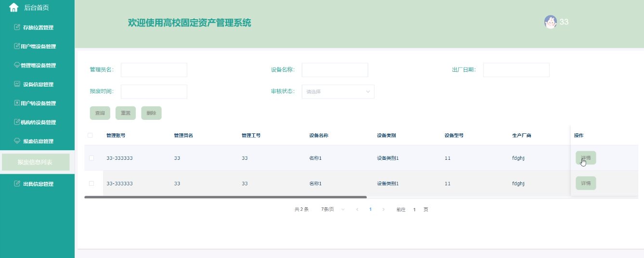Click the 设备名称 column header

[x=319, y=135]
